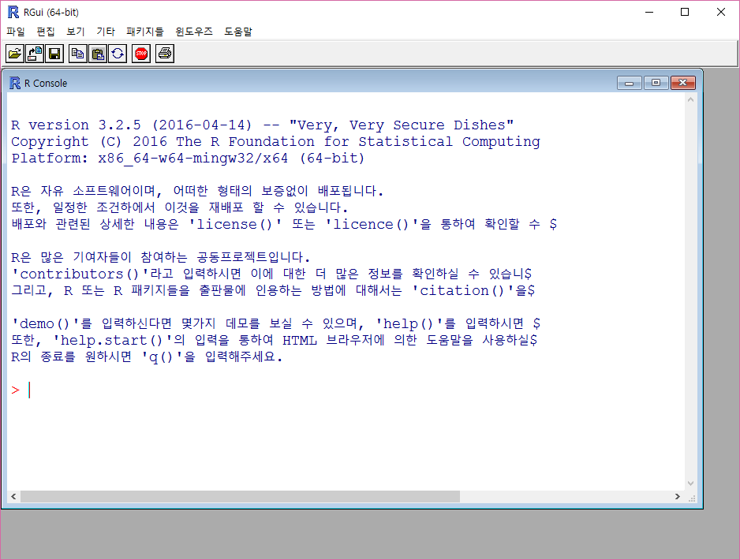Minimize the RGui main window
Image resolution: width=740 pixels, height=560 pixels.
click(649, 13)
